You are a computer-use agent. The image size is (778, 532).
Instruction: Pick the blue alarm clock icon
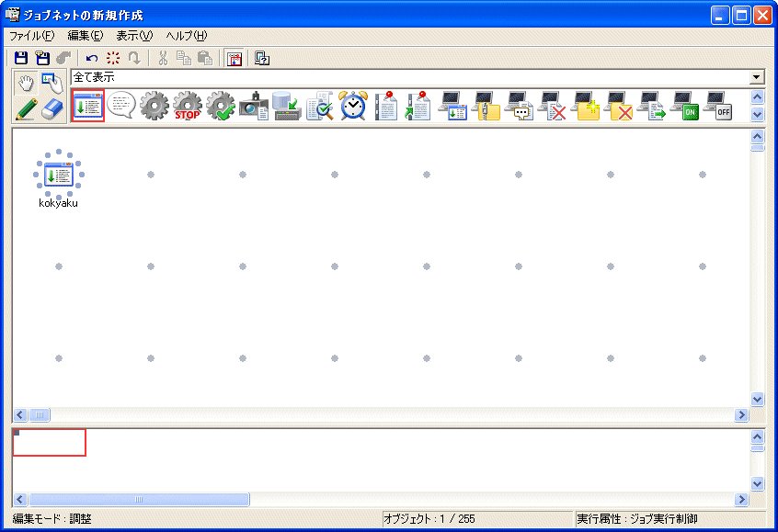(x=353, y=106)
